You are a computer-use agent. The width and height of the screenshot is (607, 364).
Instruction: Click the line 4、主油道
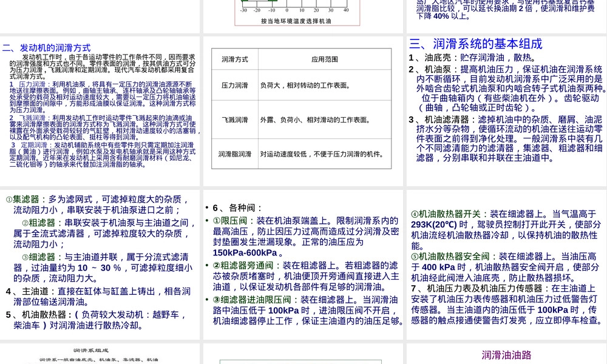[98, 297]
